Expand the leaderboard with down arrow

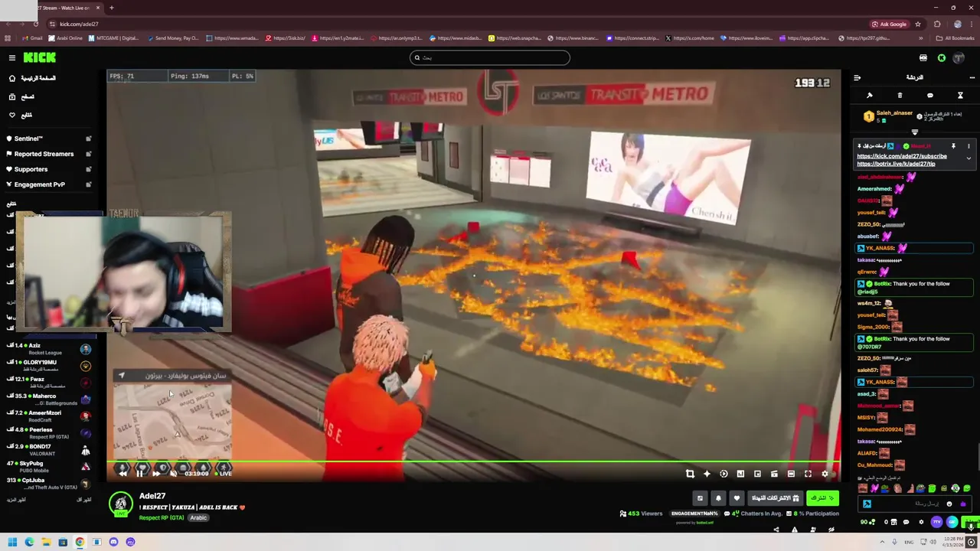tap(914, 132)
